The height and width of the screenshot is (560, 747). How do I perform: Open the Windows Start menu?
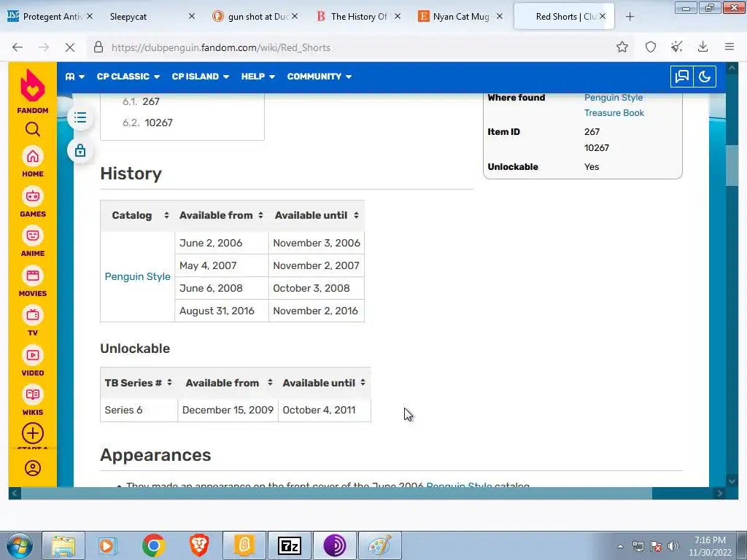pyautogui.click(x=19, y=545)
